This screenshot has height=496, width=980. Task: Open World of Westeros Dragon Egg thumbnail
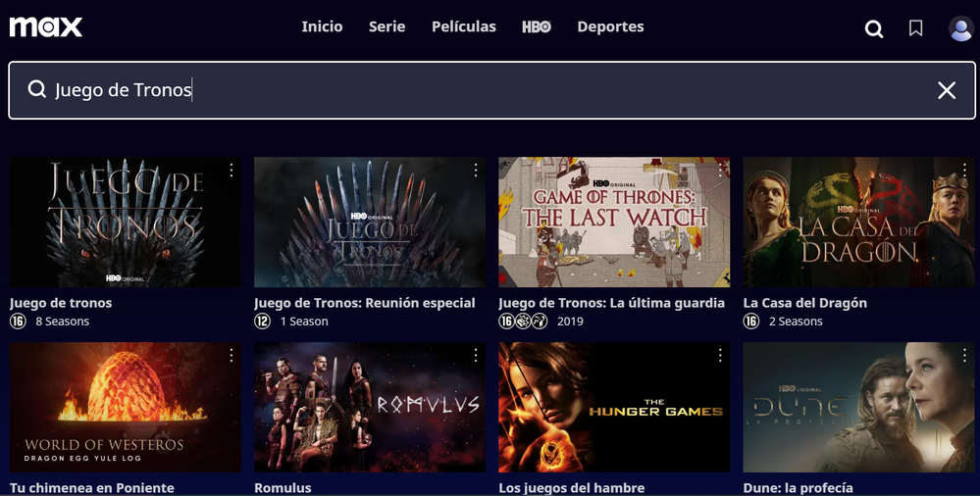pyautogui.click(x=125, y=407)
